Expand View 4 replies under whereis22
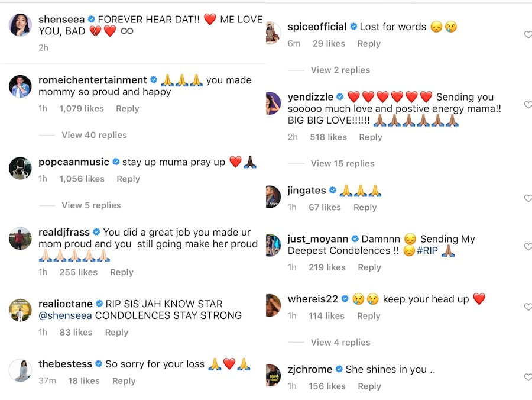 340,342
